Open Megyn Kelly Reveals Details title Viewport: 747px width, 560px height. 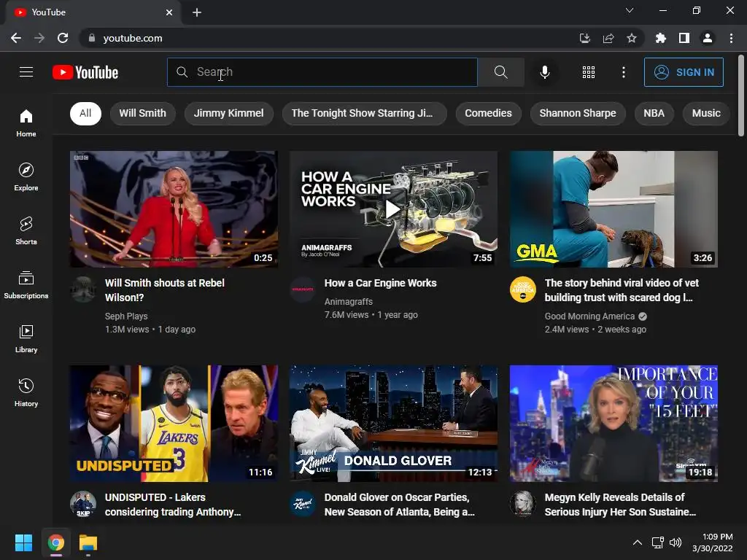[x=620, y=505]
